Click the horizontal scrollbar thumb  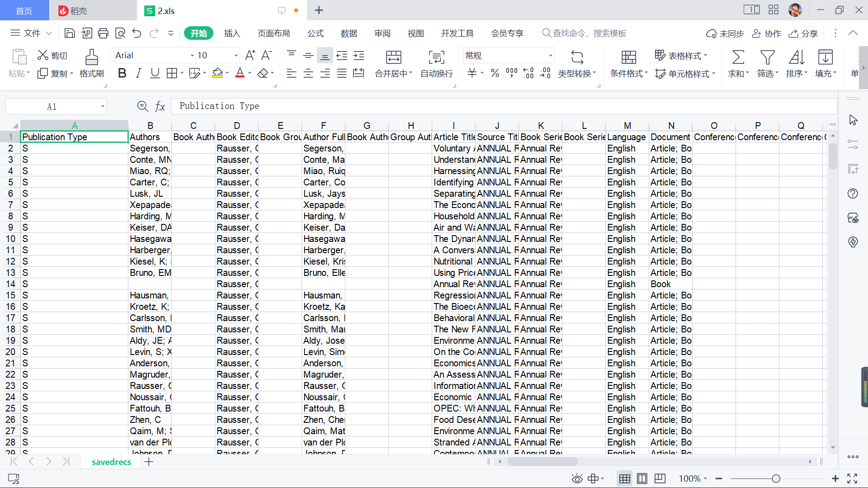(x=542, y=461)
